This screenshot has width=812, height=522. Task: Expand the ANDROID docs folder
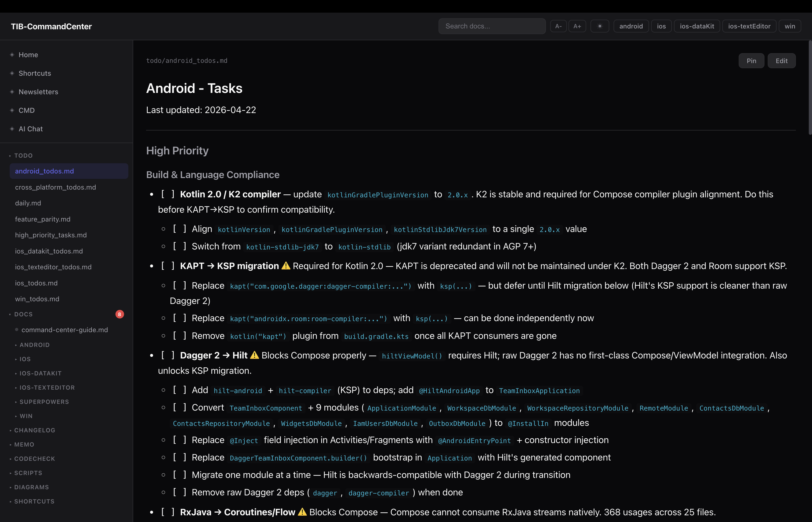[x=34, y=345]
